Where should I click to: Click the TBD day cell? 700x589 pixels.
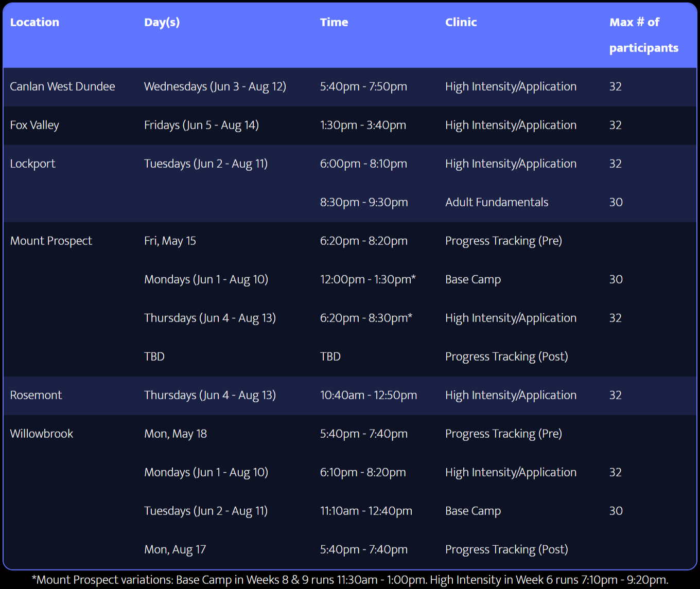pyautogui.click(x=154, y=356)
